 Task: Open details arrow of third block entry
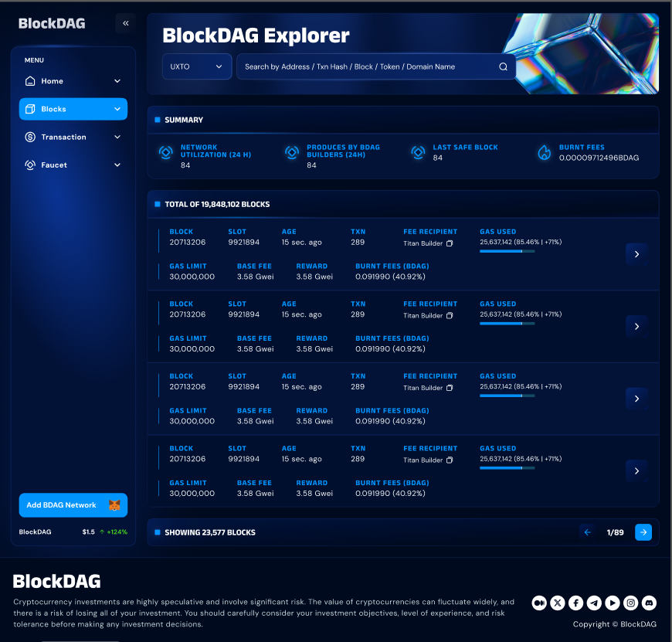point(636,399)
